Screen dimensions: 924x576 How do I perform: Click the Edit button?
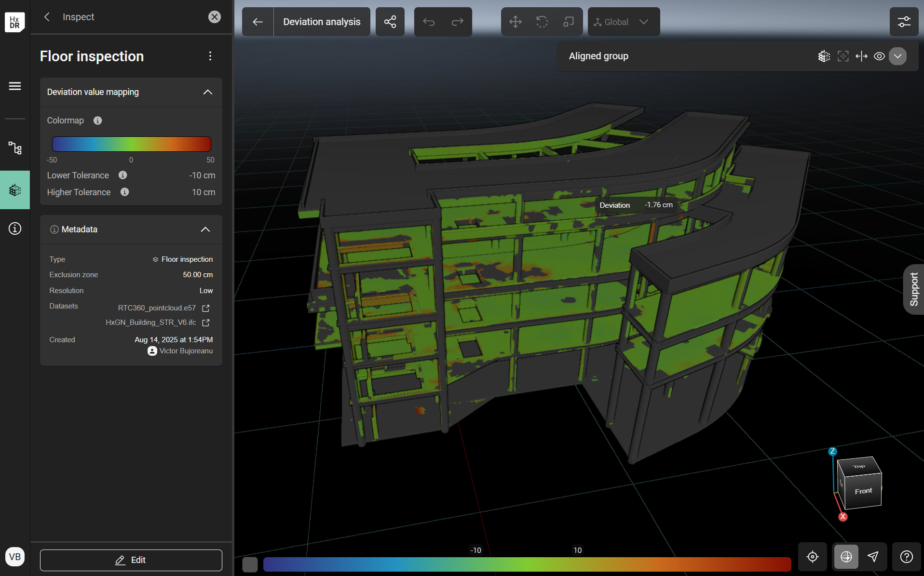click(131, 560)
